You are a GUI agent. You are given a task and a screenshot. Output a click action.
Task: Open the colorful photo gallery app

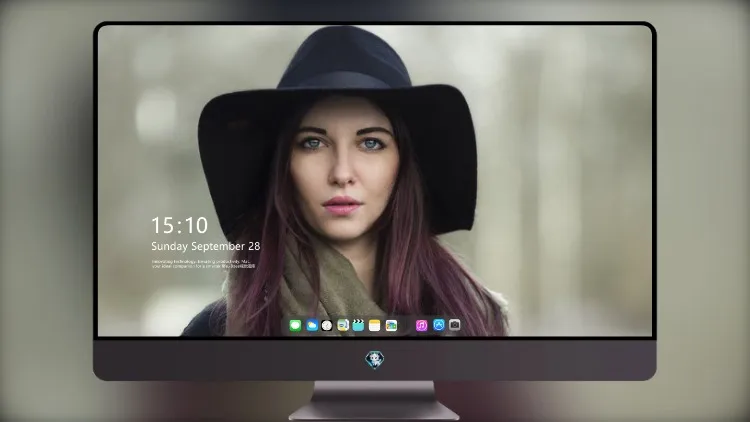(391, 325)
